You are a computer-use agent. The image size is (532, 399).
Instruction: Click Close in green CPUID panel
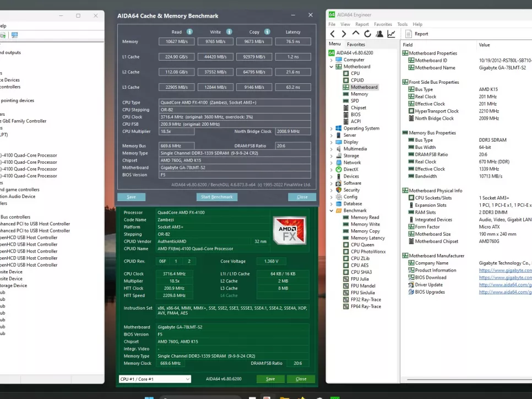(301, 379)
